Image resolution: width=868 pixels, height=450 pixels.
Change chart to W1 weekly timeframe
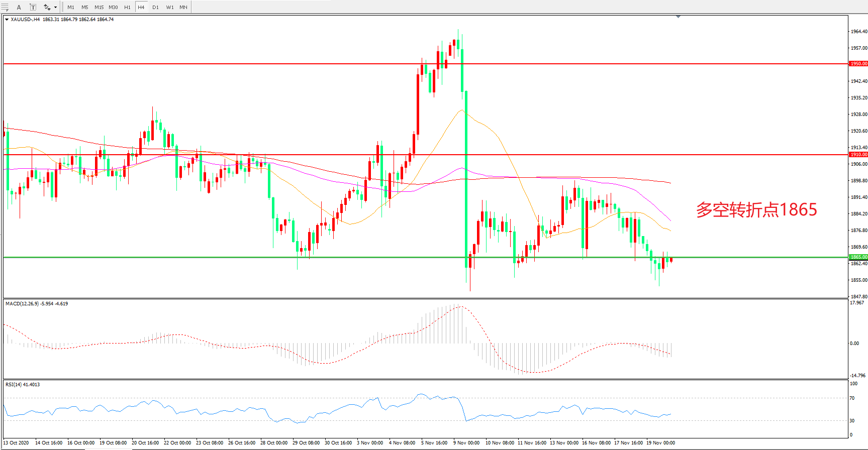[x=170, y=7]
